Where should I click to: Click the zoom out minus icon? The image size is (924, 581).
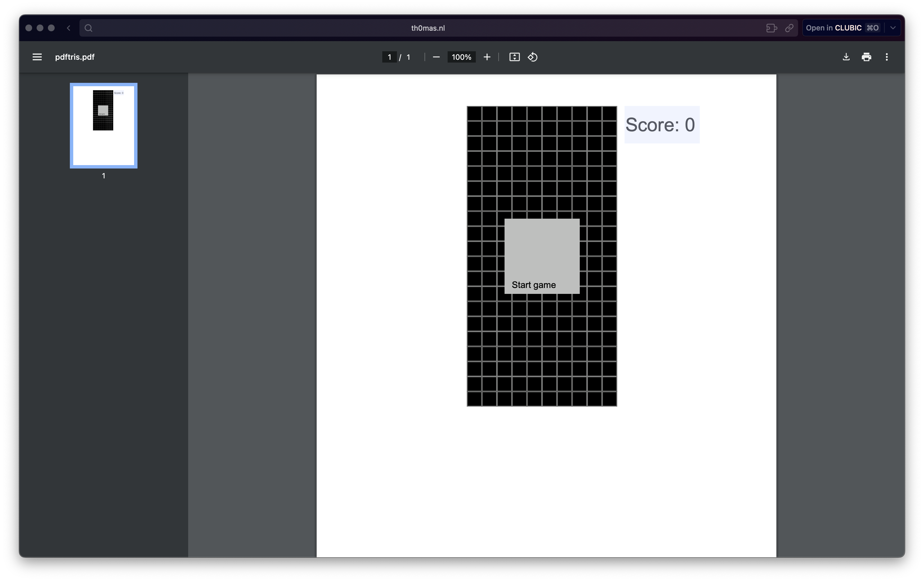436,57
